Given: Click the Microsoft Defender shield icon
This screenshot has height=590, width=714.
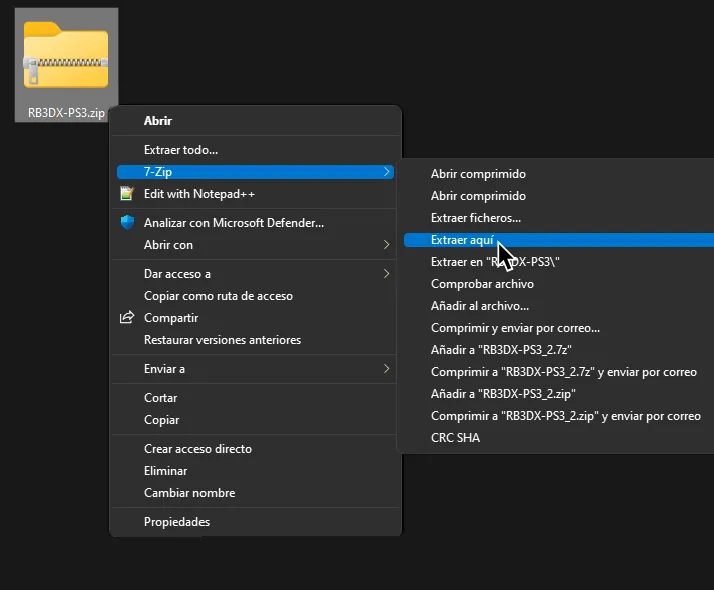Looking at the screenshot, I should (127, 222).
